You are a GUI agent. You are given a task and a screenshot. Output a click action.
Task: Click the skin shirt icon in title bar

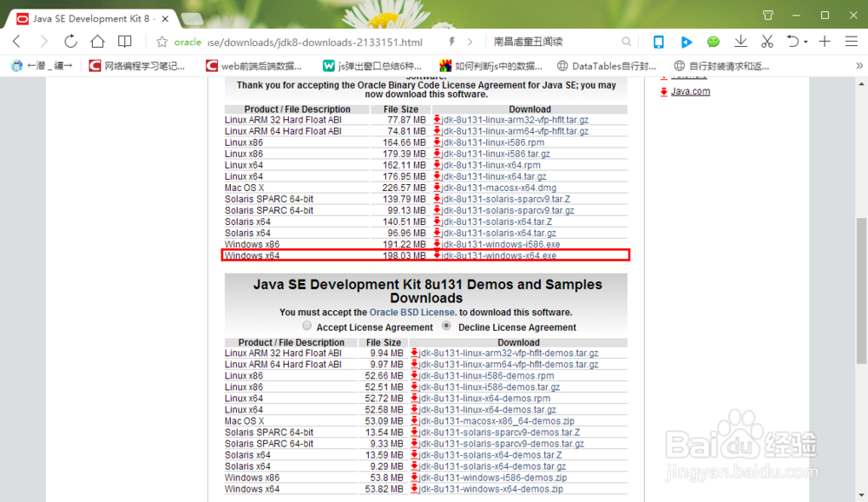768,16
